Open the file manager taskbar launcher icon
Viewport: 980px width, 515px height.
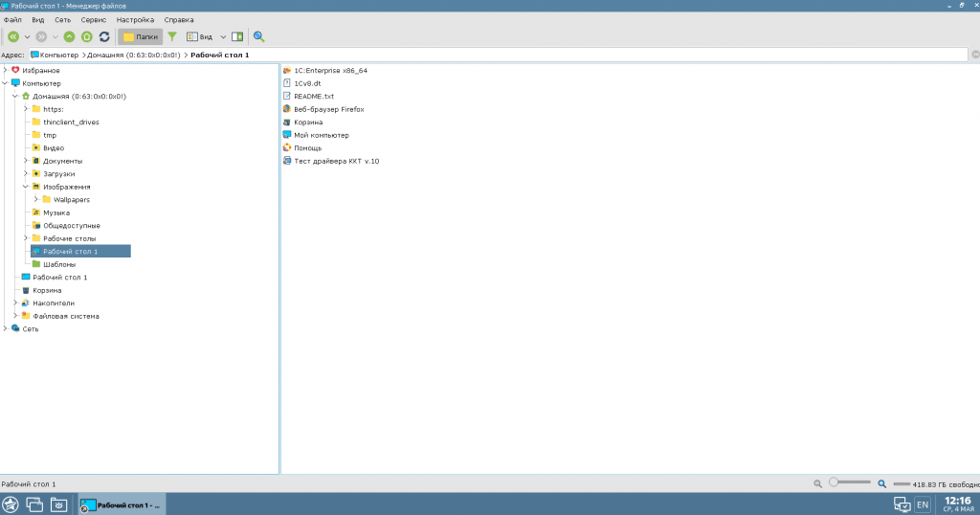point(58,504)
